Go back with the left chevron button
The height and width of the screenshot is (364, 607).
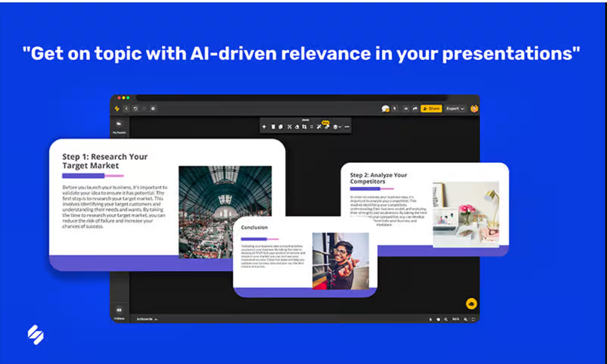click(126, 109)
